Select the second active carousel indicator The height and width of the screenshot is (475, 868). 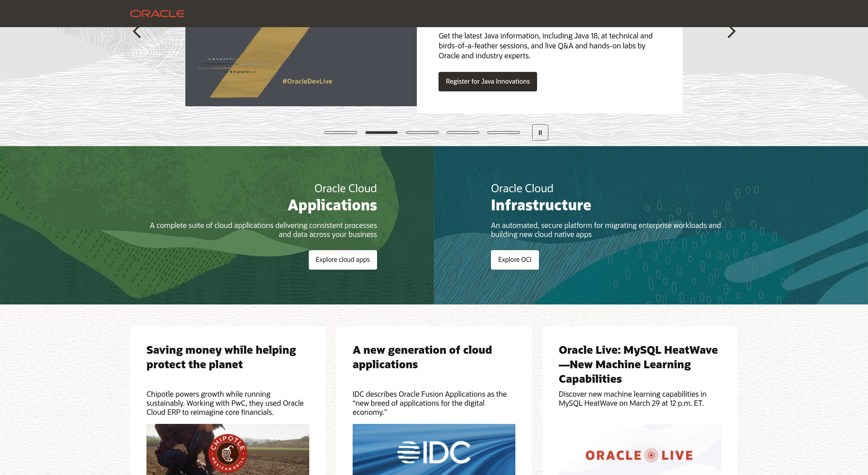(382, 133)
